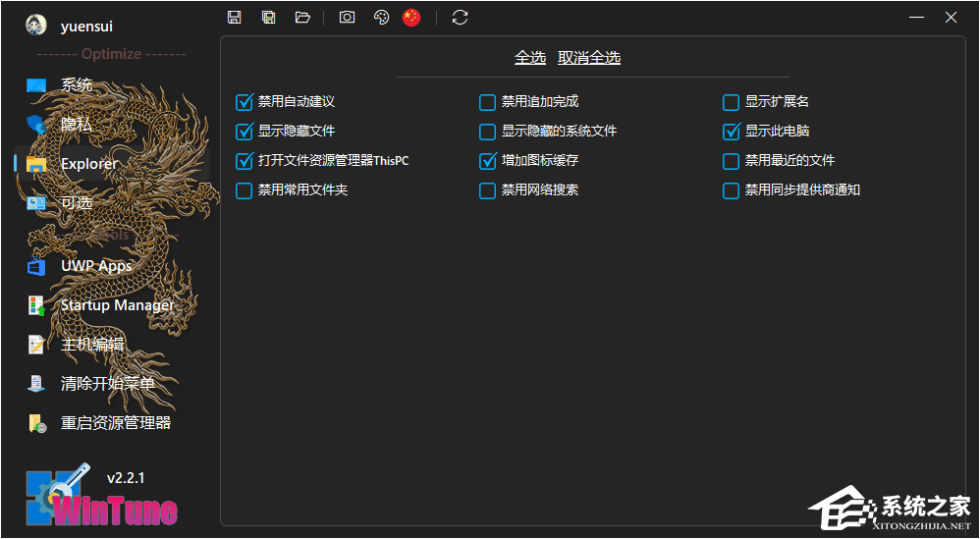Viewport: 980px width, 539px height.
Task: Click the 隐私 shield icon
Action: coord(36,125)
